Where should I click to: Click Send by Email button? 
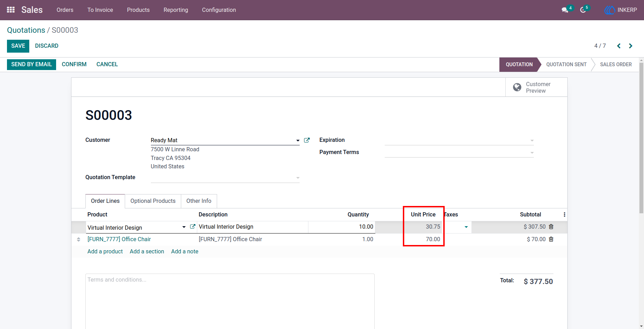pyautogui.click(x=31, y=64)
